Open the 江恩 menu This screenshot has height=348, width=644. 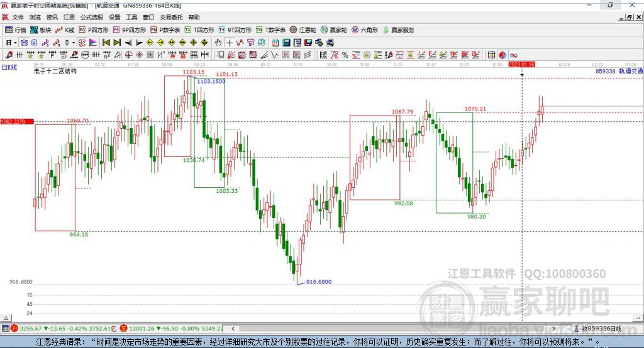click(x=69, y=17)
